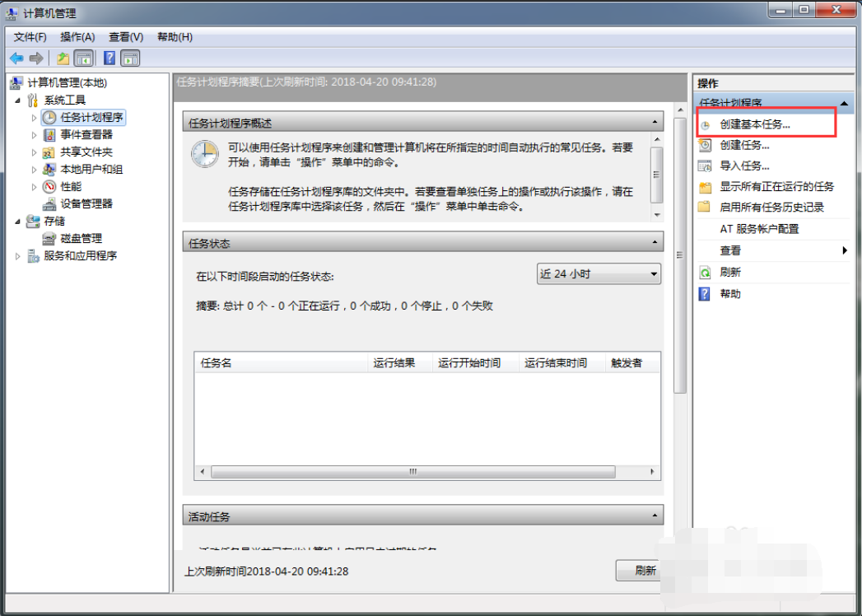
Task: Open the 近 24 小时 time period dropdown
Action: coord(599,274)
